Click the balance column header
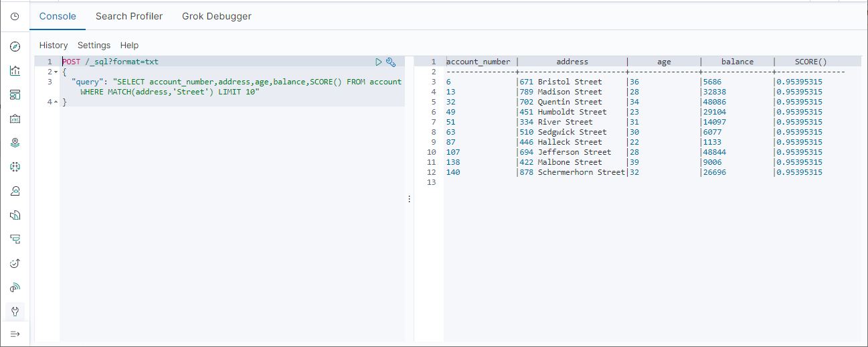 737,62
